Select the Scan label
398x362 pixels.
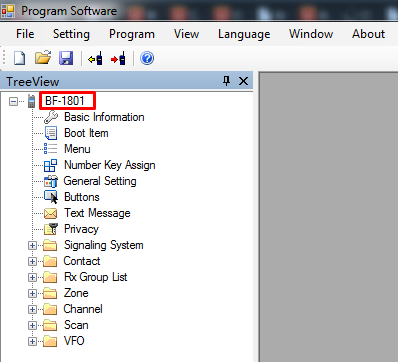tap(76, 325)
